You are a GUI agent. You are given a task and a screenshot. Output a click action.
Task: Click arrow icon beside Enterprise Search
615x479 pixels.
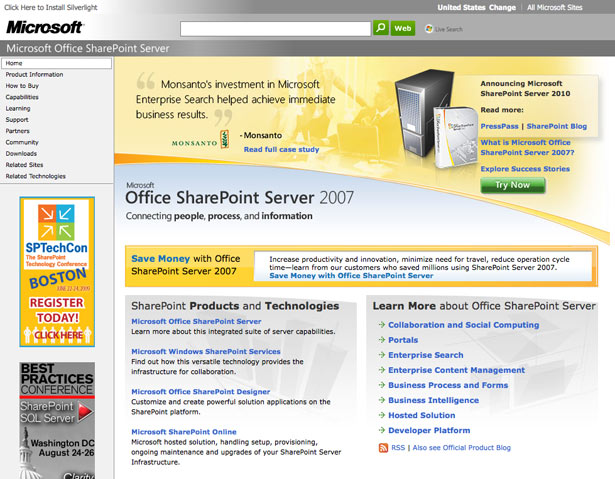pyautogui.click(x=382, y=355)
